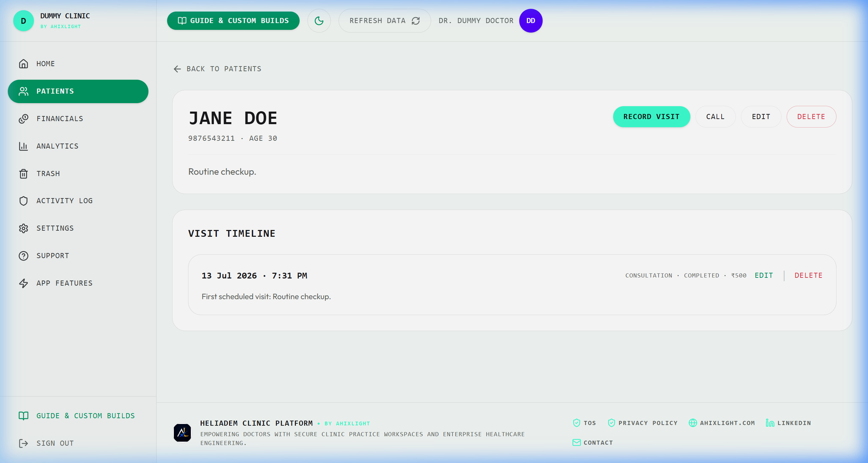Viewport: 868px width, 463px height.
Task: Click book icon in top Guide button
Action: click(182, 21)
